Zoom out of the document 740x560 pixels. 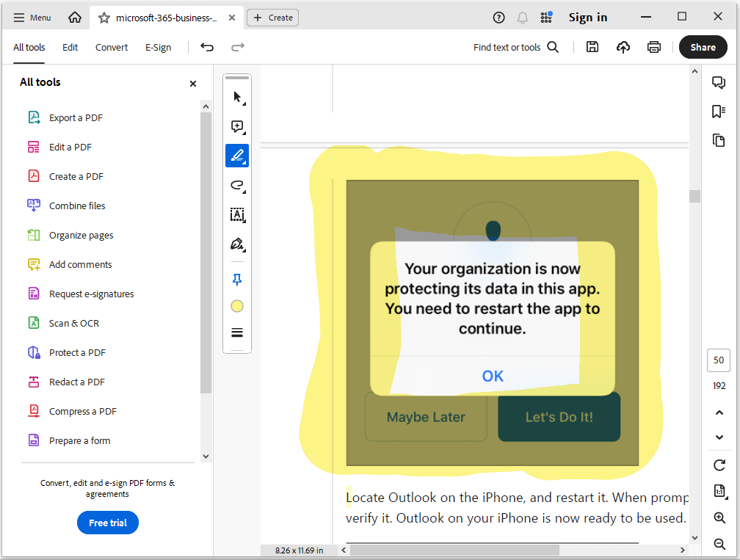click(719, 544)
